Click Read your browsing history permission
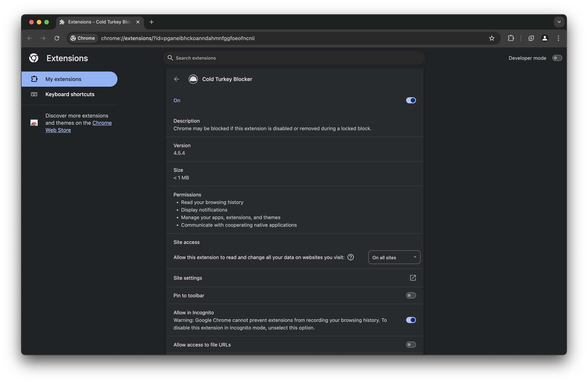Screen dimensions: 588x383 (212, 202)
